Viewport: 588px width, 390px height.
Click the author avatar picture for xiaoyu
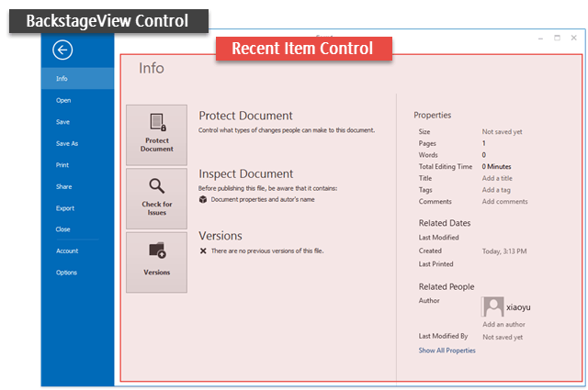tap(492, 306)
